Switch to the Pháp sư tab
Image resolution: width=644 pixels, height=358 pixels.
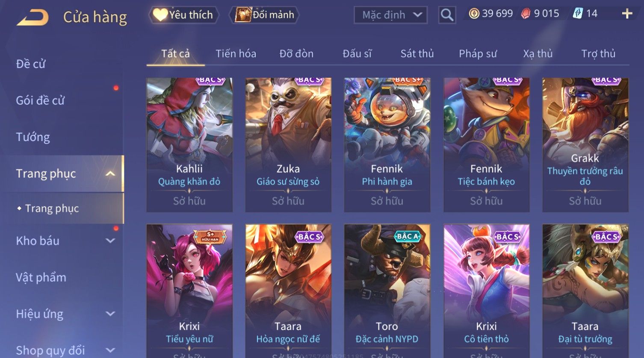(x=478, y=53)
